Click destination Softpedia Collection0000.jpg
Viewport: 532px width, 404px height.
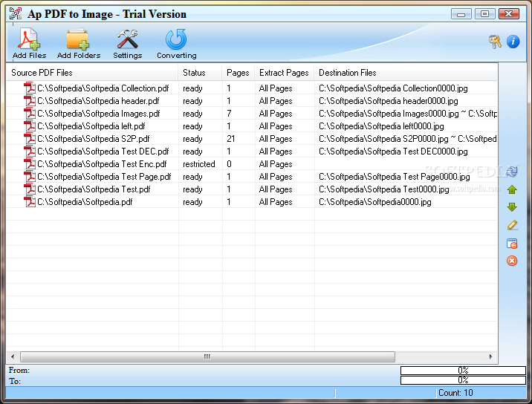point(393,88)
